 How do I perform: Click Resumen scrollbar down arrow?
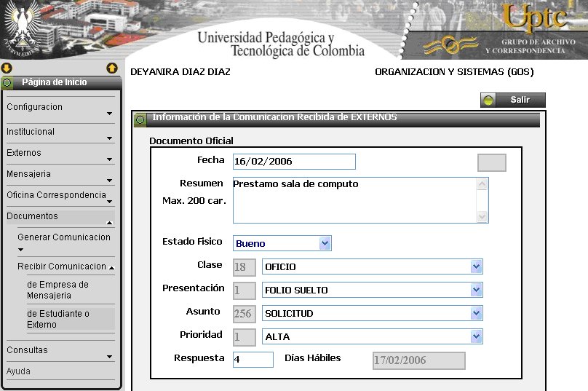pos(482,216)
